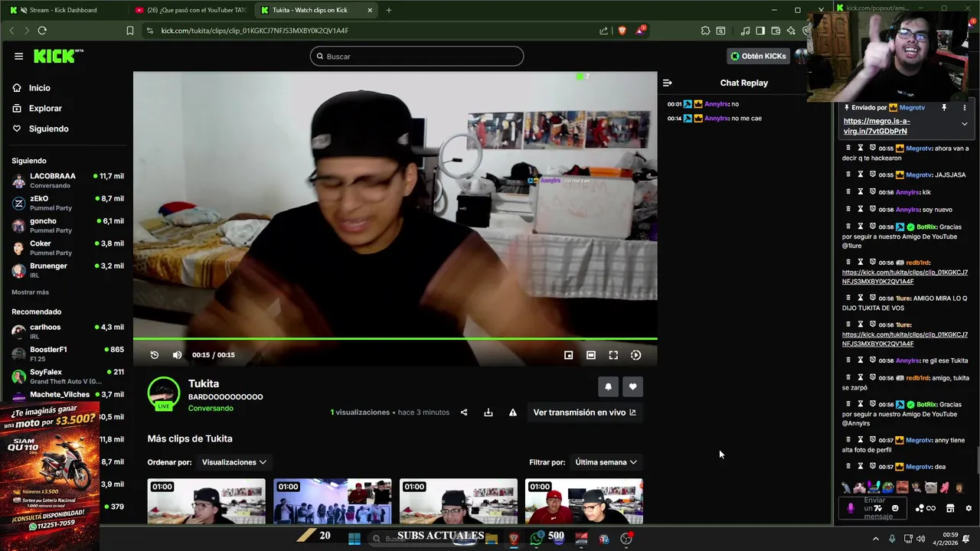Click Ver transmisión en vivo
Viewport: 980px width, 551px height.
pos(585,412)
